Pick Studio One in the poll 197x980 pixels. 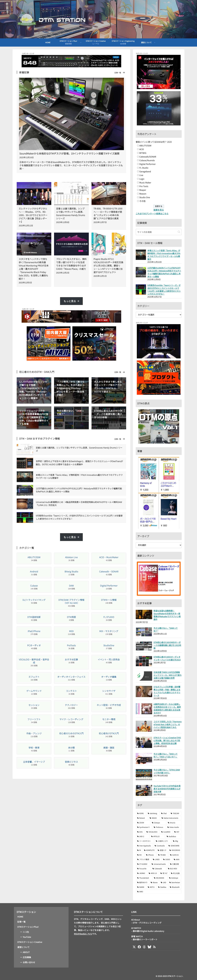tap(138, 198)
